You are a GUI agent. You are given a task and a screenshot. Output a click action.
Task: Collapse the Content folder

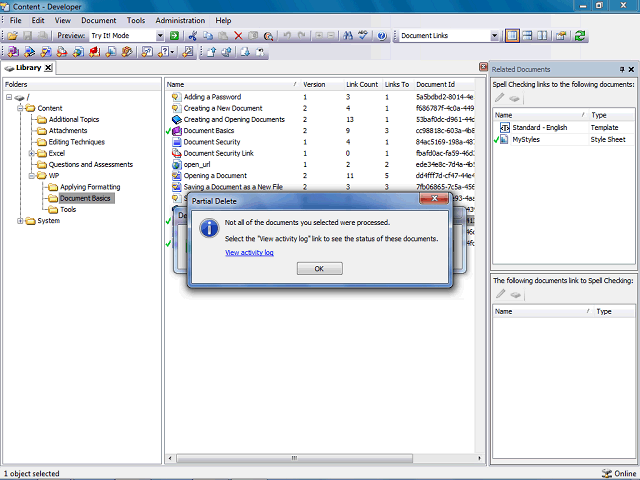[x=20, y=108]
